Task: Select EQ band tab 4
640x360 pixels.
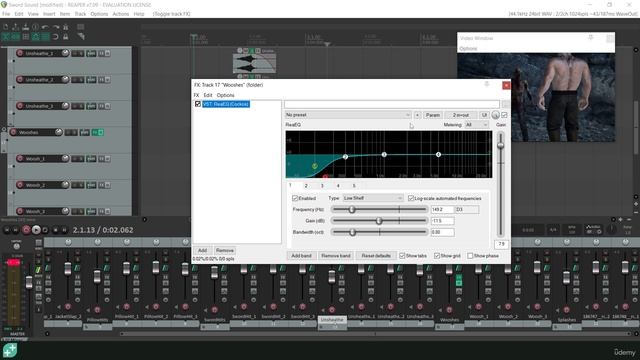Action: click(x=338, y=186)
